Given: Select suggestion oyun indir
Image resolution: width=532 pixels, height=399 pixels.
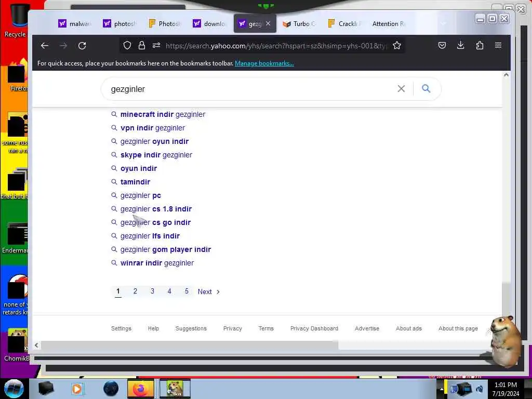Looking at the screenshot, I should coord(138,169).
